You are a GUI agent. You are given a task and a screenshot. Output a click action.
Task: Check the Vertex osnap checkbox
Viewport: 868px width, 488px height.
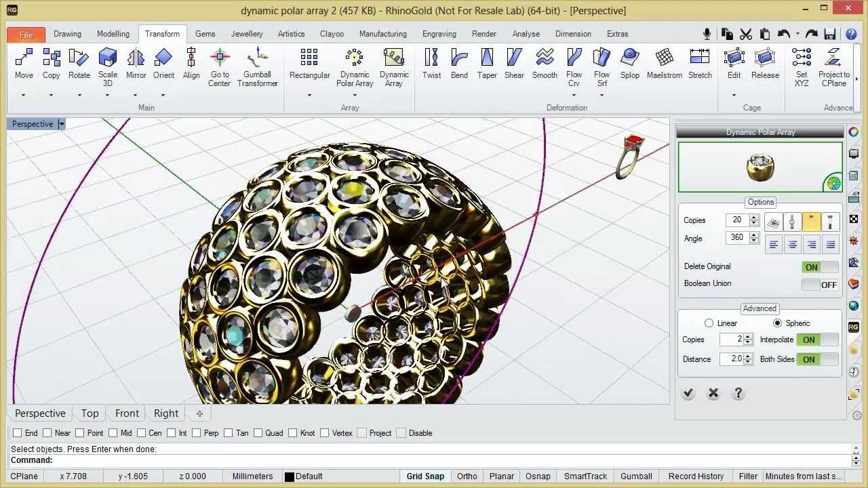click(x=324, y=432)
